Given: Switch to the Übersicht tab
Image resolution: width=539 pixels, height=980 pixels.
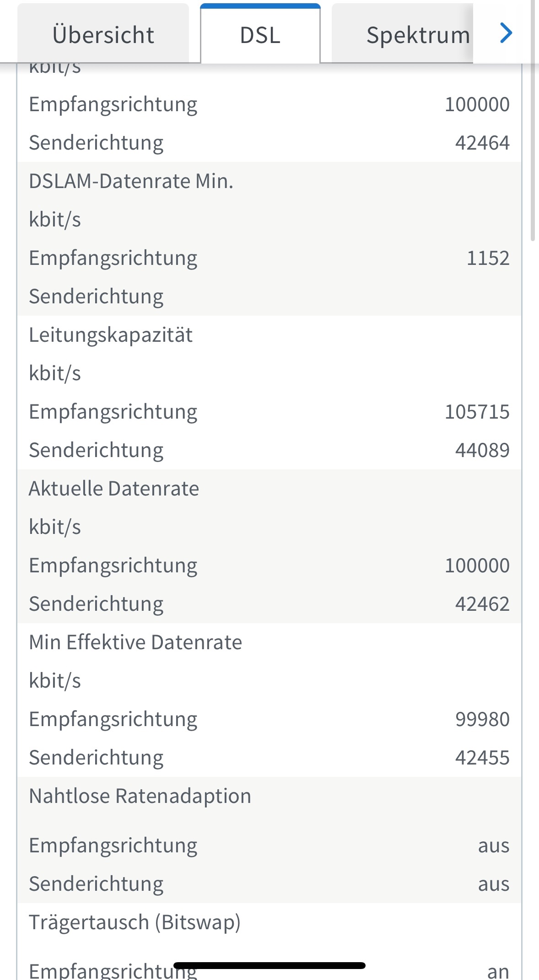Looking at the screenshot, I should [x=103, y=34].
